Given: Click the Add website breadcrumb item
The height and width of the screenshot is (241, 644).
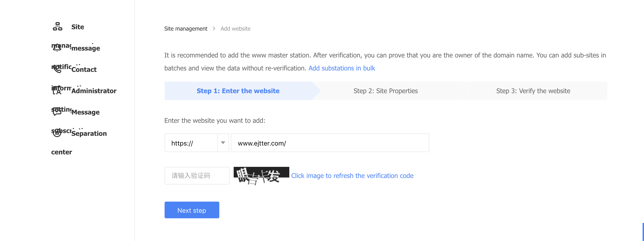Looking at the screenshot, I should click(235, 29).
